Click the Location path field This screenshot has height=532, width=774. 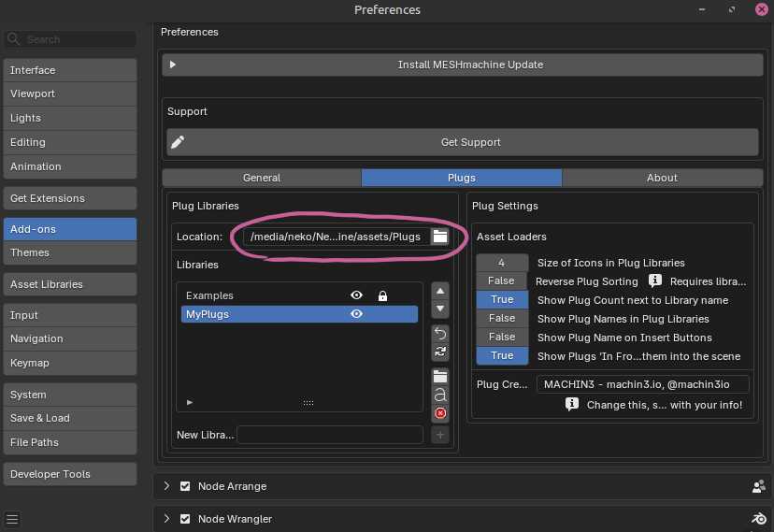337,237
